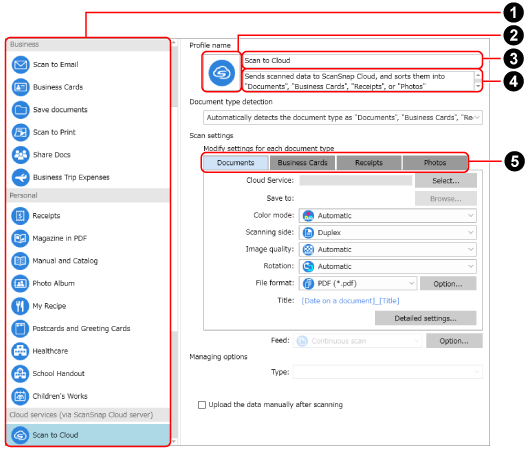Image resolution: width=525 pixels, height=464 pixels.
Task: Open File format Option… button
Action: [x=448, y=284]
